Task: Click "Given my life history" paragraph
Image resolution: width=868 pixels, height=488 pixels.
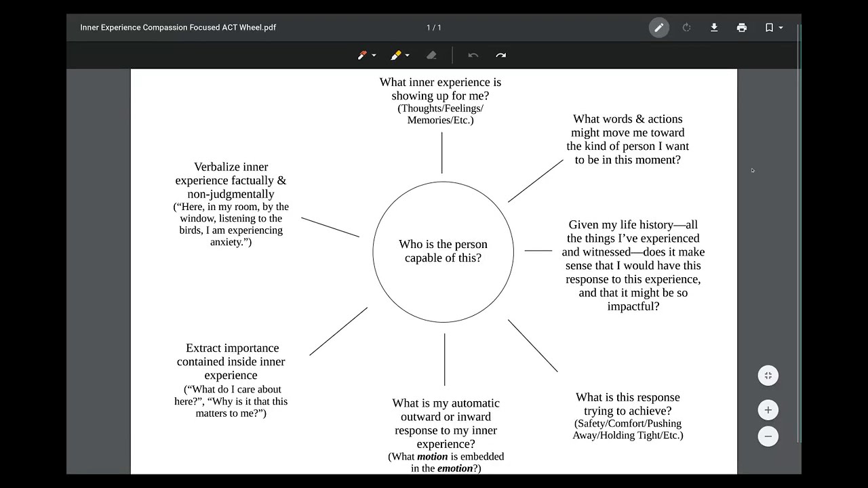Action: [x=633, y=265]
